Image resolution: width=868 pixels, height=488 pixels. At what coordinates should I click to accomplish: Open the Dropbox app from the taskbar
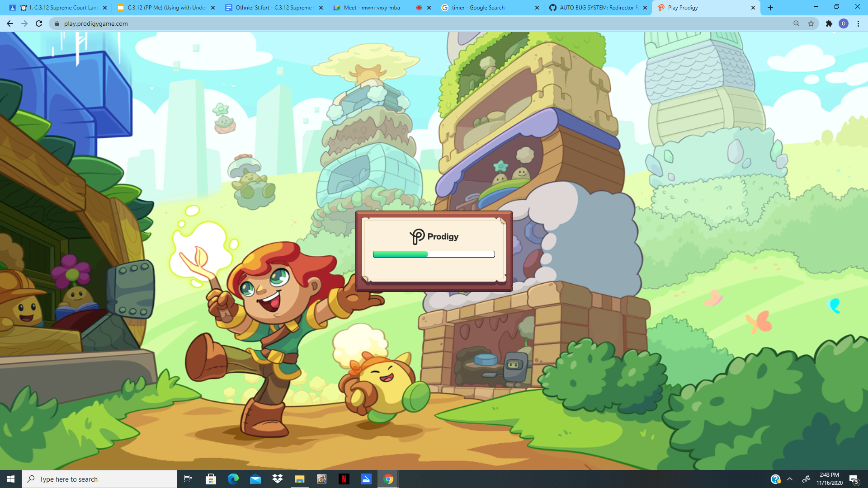tap(277, 479)
